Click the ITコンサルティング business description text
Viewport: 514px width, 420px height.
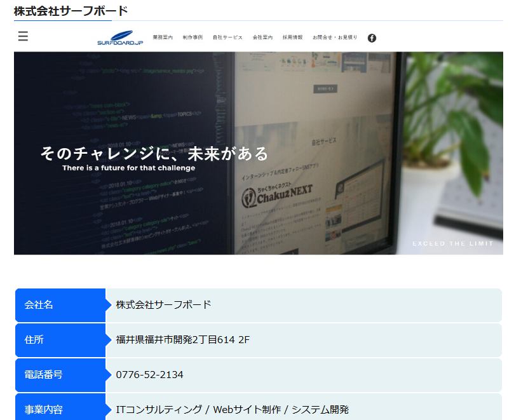point(232,409)
